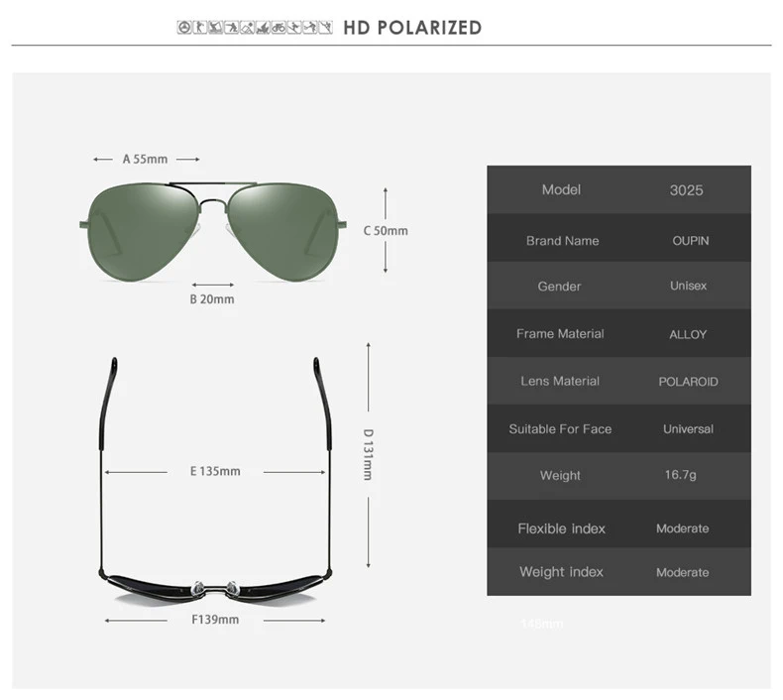The width and height of the screenshot is (783, 700).
Task: Click the 'Brand Name' row label
Action: point(562,241)
